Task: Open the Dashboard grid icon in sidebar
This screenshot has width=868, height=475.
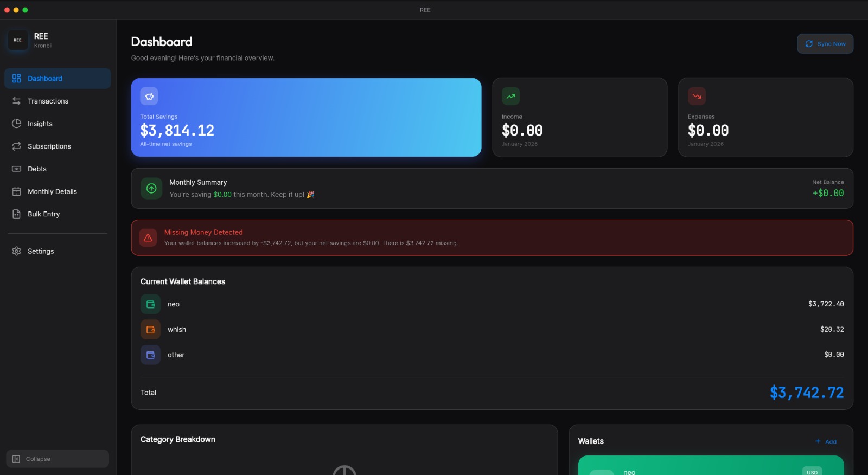Action: coord(16,79)
